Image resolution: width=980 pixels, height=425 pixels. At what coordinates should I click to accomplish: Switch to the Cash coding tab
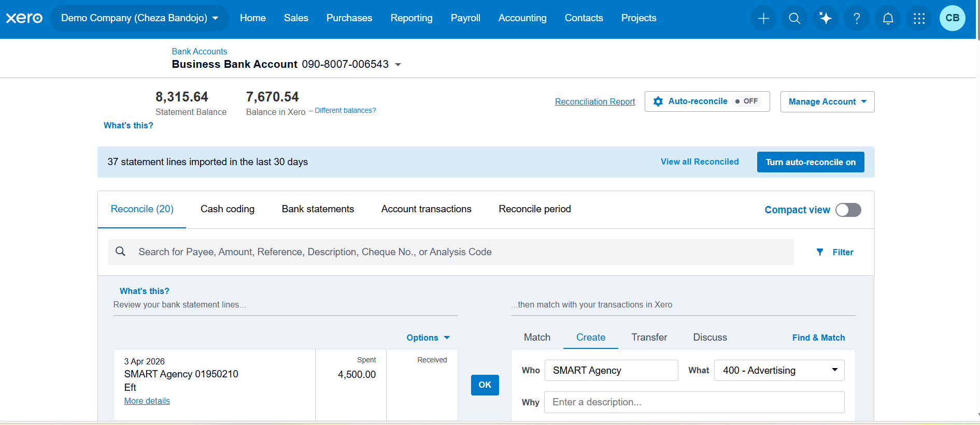coord(228,209)
